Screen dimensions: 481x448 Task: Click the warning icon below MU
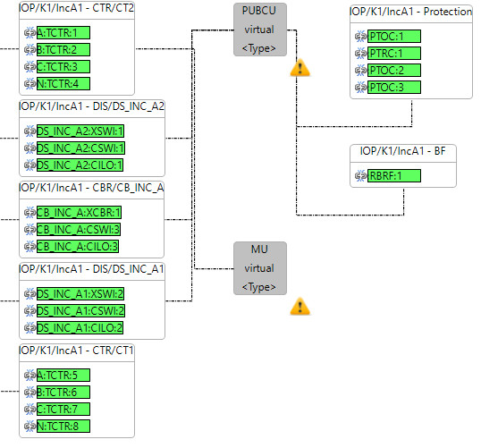(300, 306)
